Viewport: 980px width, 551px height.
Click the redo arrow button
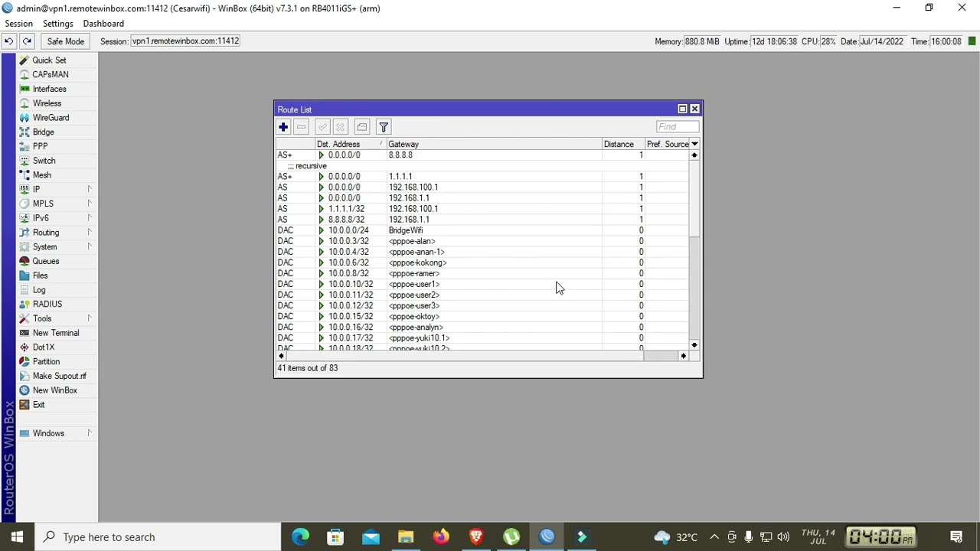(27, 41)
